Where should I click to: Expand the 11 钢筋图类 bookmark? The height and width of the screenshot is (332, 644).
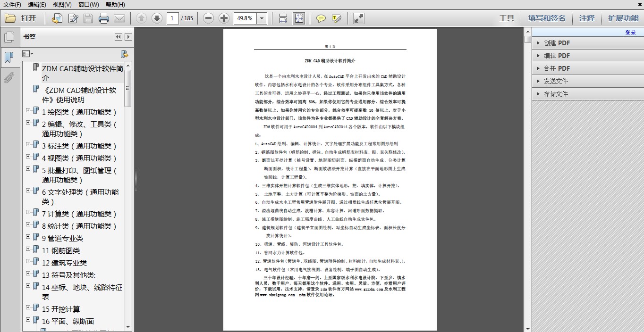click(x=28, y=249)
